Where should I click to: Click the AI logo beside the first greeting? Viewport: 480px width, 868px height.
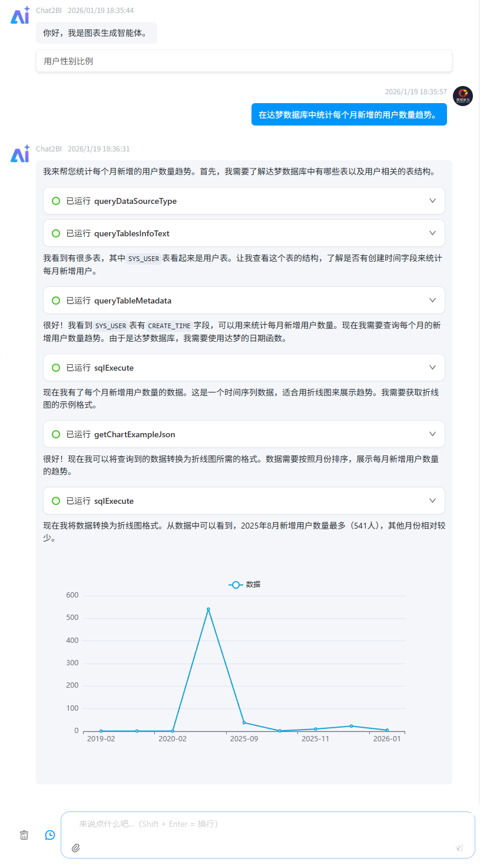(20, 16)
